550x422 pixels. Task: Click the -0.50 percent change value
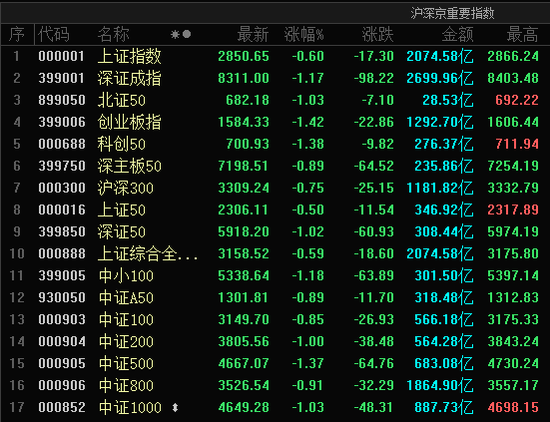308,210
